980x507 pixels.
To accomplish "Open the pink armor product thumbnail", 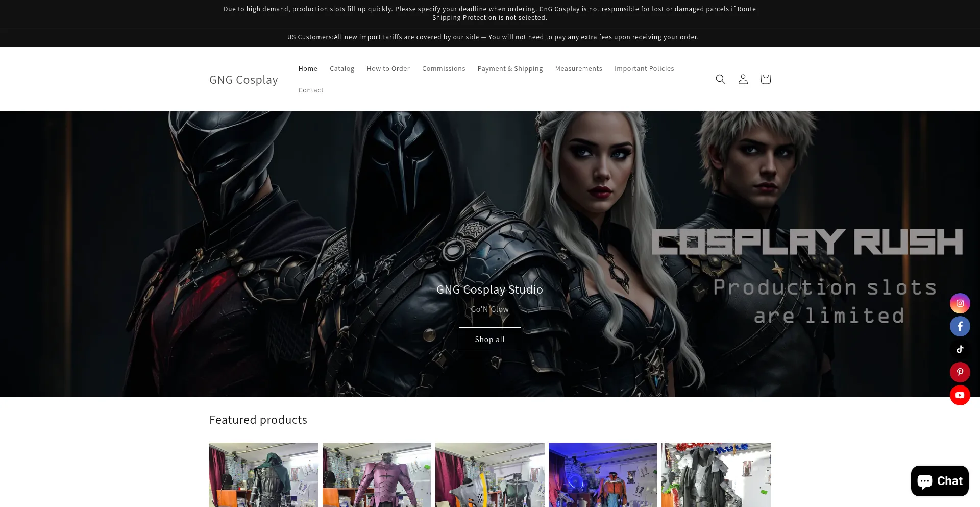I will 377,475.
